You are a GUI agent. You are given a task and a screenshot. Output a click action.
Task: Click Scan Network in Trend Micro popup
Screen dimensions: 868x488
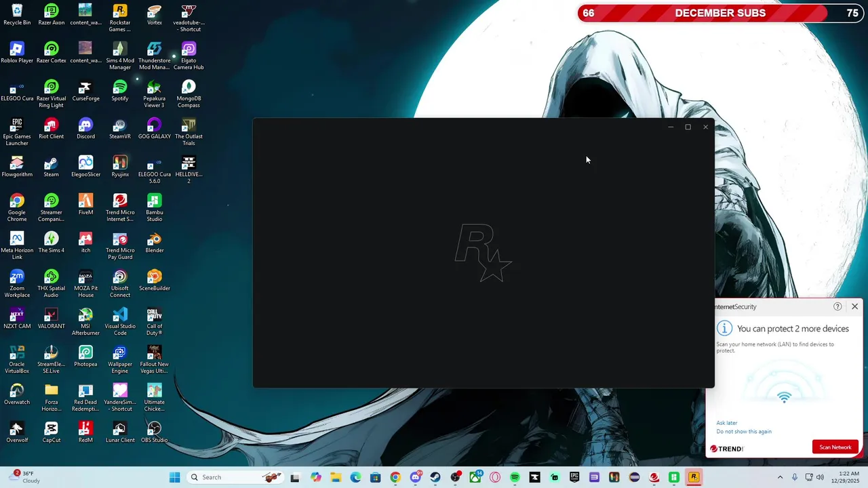835,447
